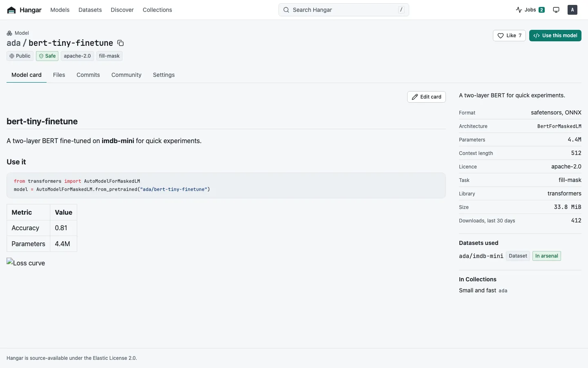Click the from_pretrained code line
The height and width of the screenshot is (368, 588).
[x=112, y=189]
